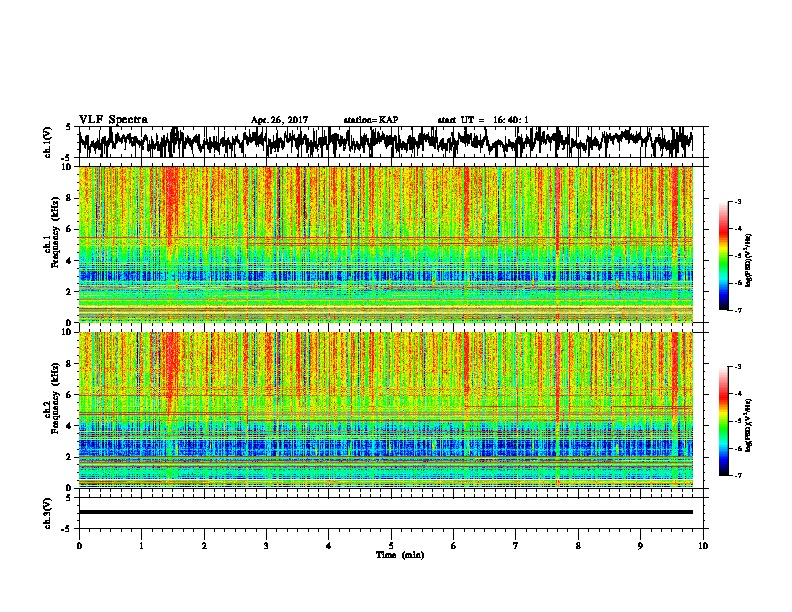Click the time axis tick label "10" at the right end
Screen dimensions: 792x612
click(x=703, y=546)
